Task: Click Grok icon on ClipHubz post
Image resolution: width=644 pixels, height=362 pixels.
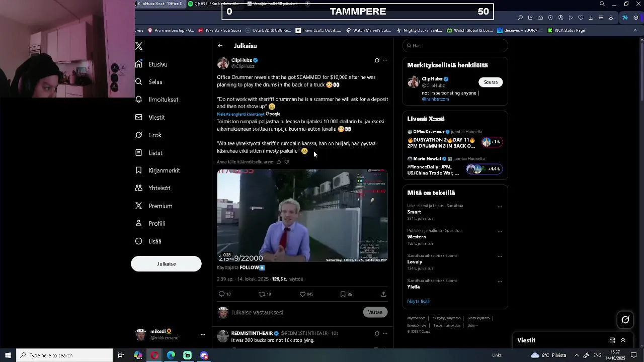Action: 377,60
